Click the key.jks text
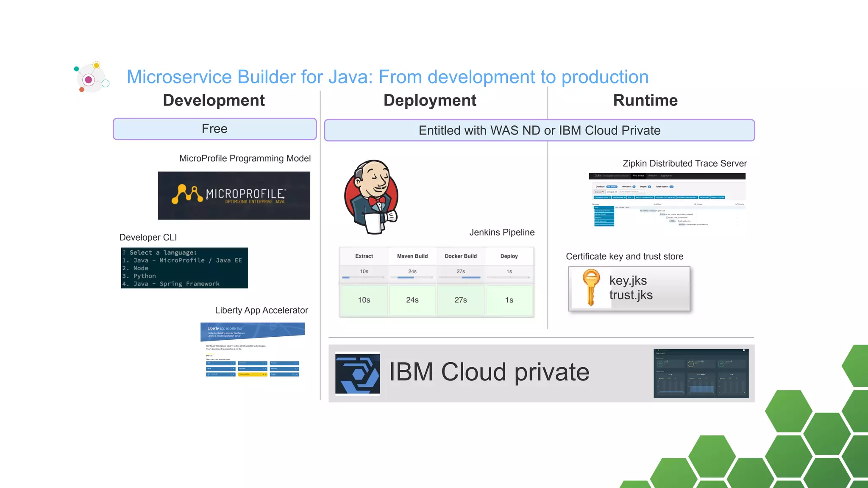This screenshot has width=868, height=488. [628, 280]
